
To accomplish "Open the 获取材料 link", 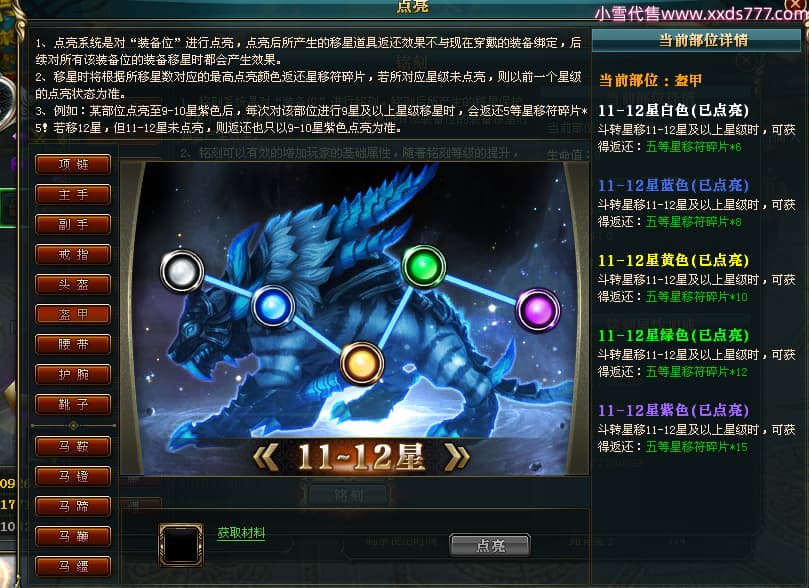I will (241, 533).
